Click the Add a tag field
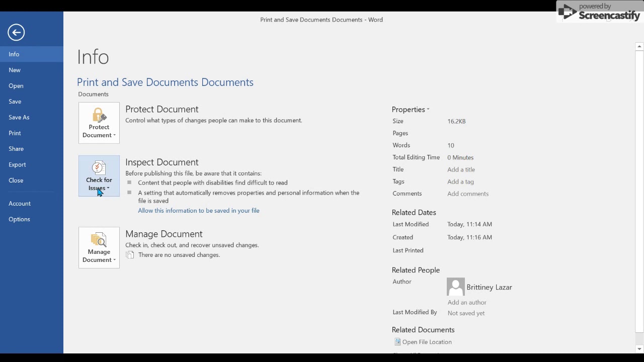The image size is (644, 362). pyautogui.click(x=461, y=182)
